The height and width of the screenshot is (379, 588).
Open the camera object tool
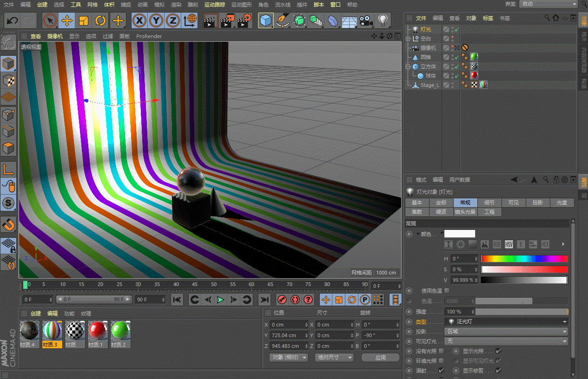pos(366,21)
